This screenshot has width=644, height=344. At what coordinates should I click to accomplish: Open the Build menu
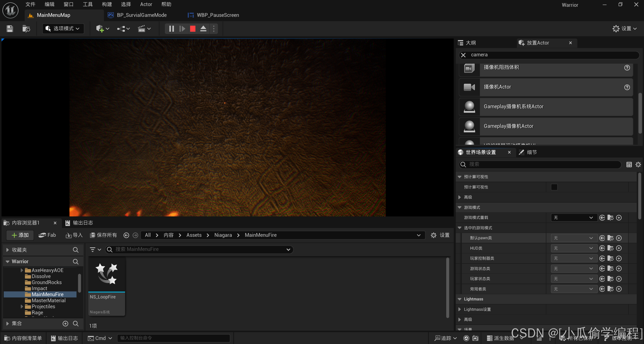[x=107, y=4]
